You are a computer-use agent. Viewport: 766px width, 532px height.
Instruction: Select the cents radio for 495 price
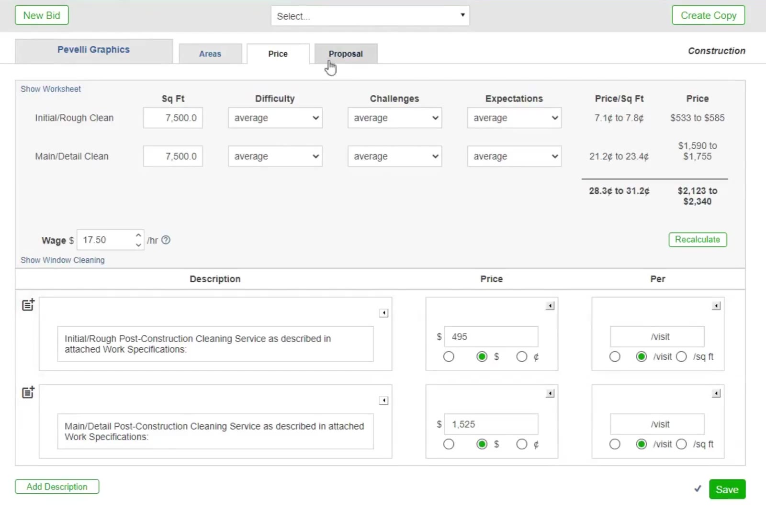pos(522,357)
